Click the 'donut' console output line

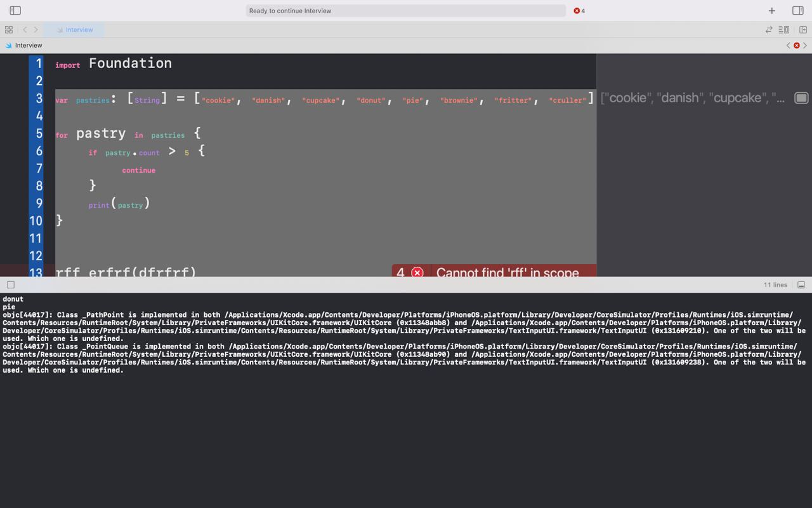[13, 299]
